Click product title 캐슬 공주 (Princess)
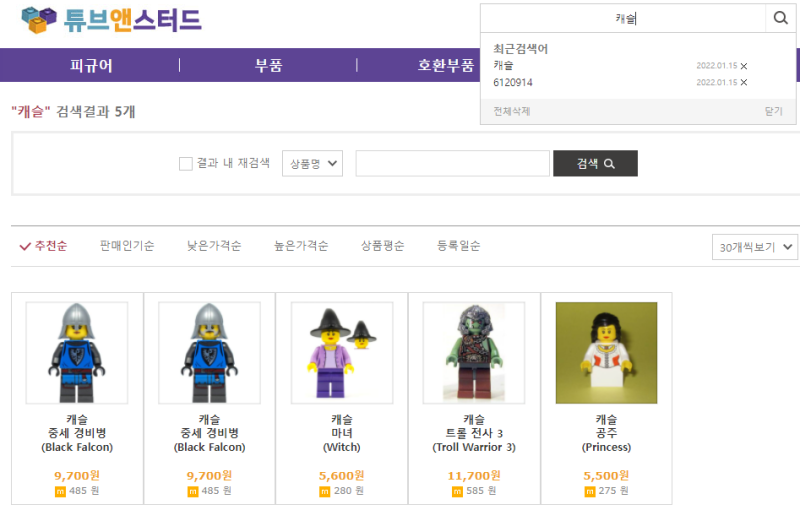 606,433
